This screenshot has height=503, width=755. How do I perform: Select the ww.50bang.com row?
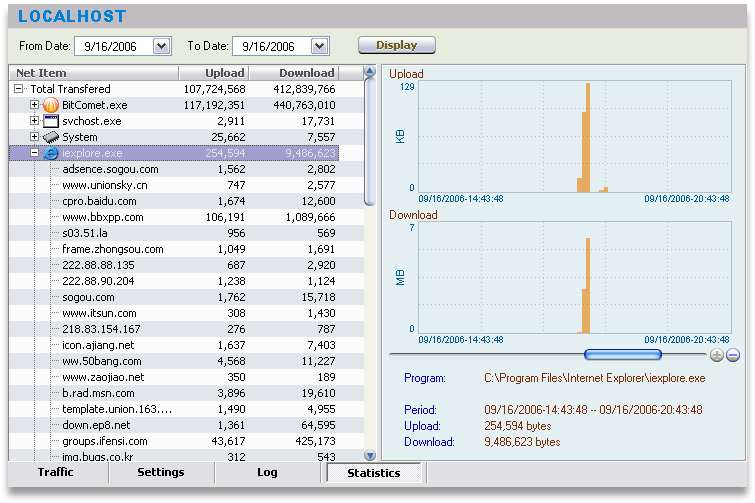tap(186, 361)
